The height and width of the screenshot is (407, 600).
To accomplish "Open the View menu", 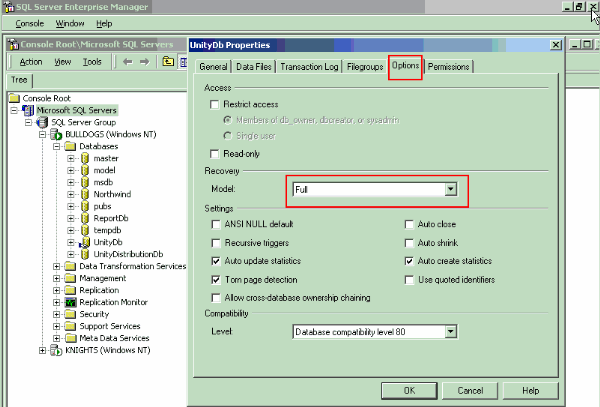I will [63, 62].
